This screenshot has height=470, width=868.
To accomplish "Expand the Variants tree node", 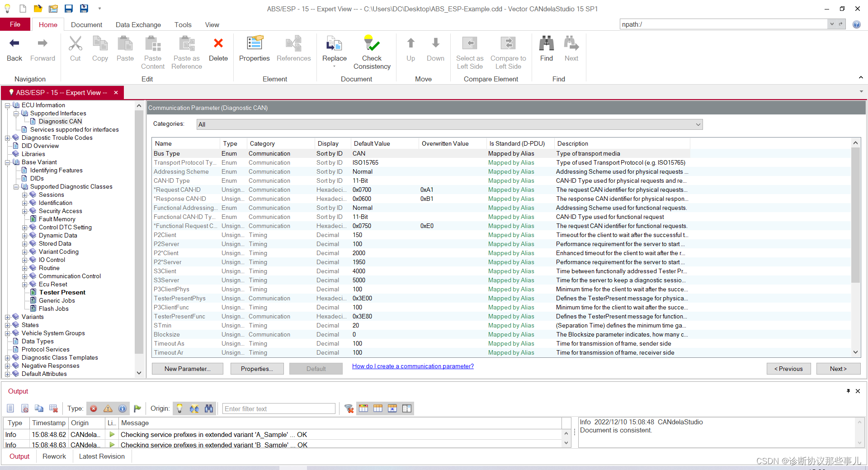I will [8, 317].
